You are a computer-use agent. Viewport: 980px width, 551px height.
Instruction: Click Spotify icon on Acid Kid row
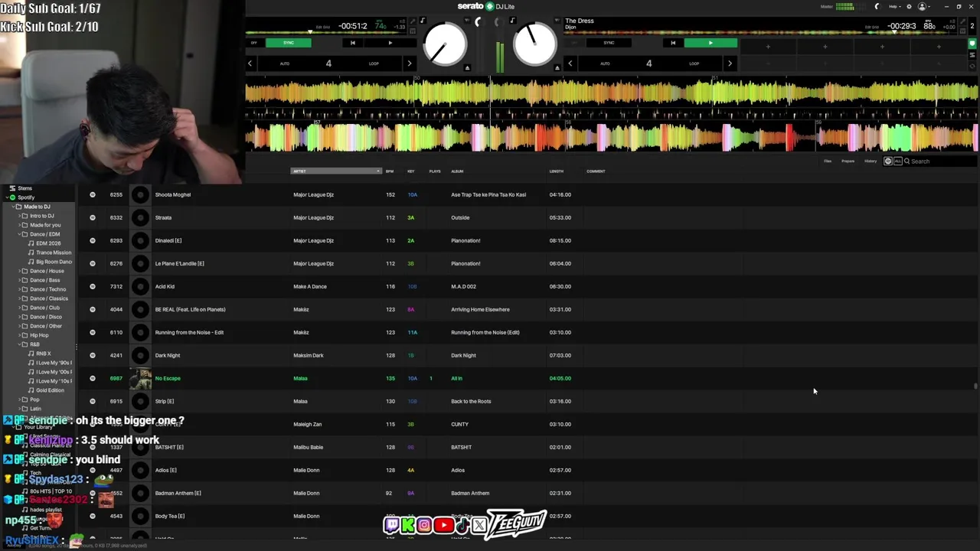click(x=93, y=286)
